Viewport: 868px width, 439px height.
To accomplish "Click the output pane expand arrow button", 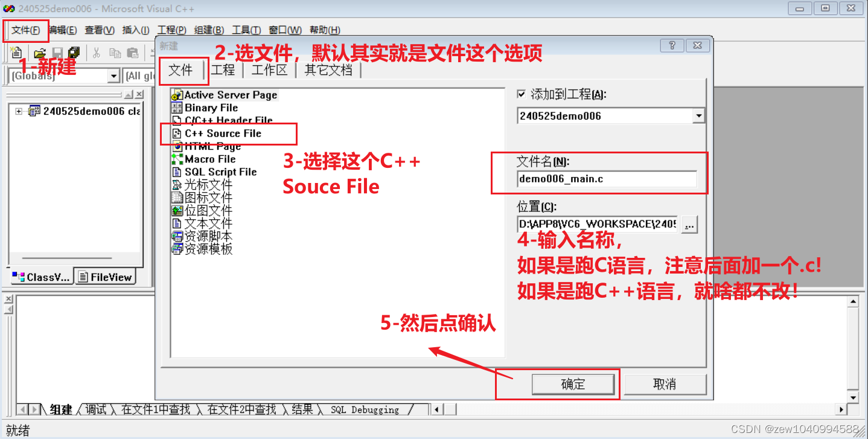I will (x=8, y=310).
